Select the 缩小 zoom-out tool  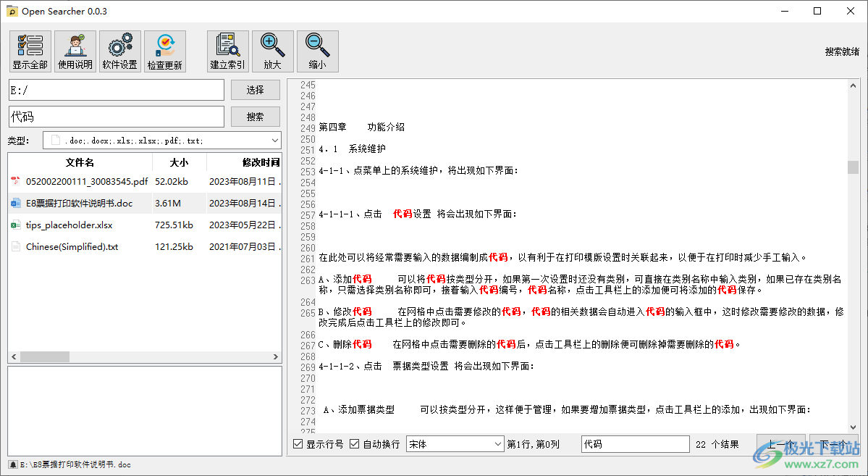point(317,51)
